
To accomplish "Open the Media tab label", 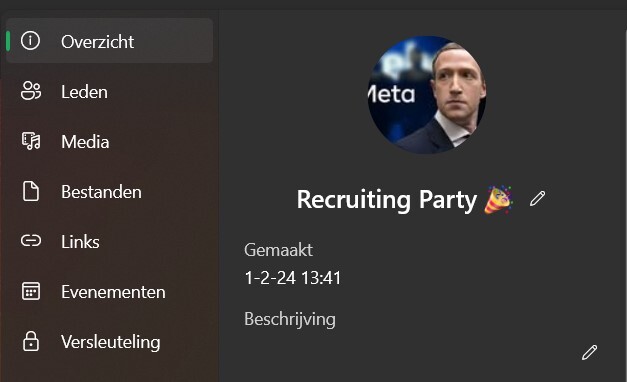I will [85, 142].
